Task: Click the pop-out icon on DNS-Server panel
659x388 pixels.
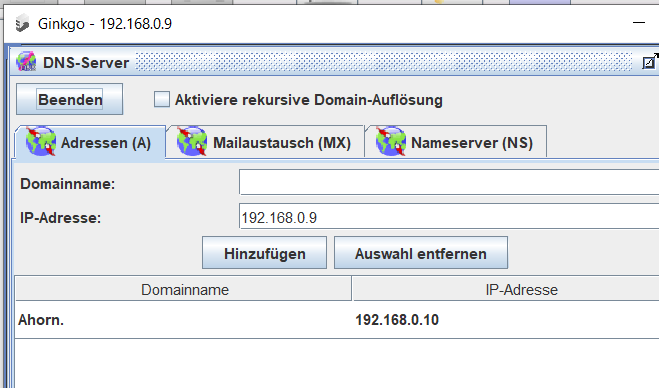Action: pyautogui.click(x=650, y=62)
